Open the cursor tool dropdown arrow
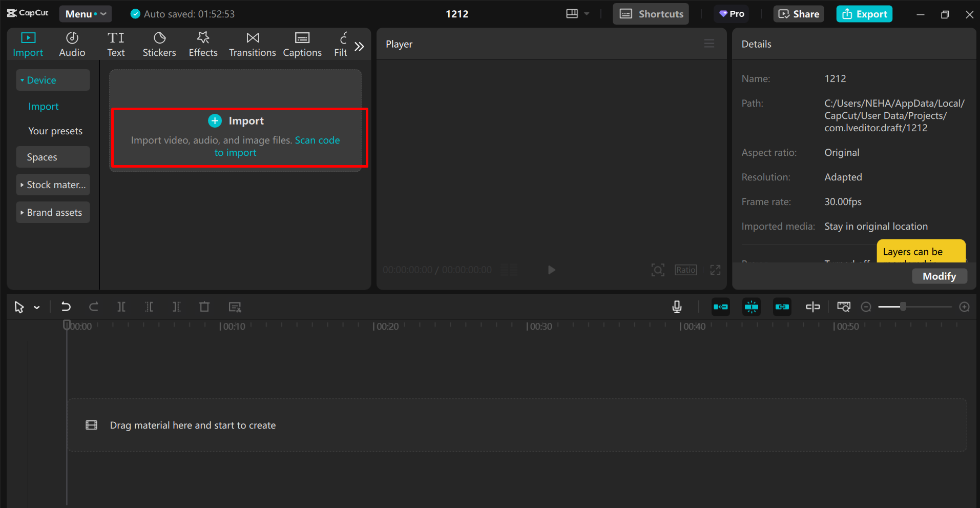The height and width of the screenshot is (508, 980). [x=37, y=308]
